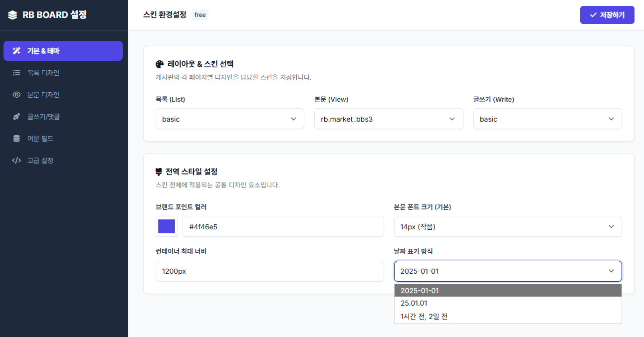Open the brand point color swatch

tap(167, 226)
